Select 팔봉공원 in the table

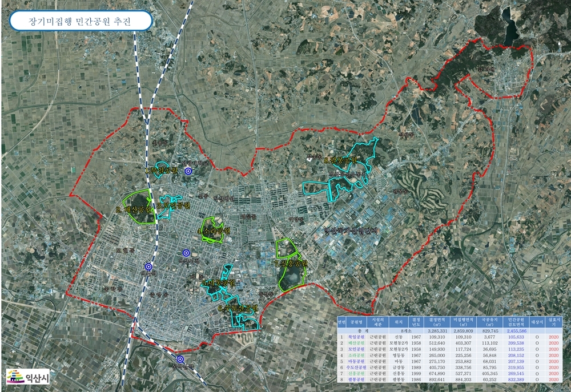(x=356, y=379)
